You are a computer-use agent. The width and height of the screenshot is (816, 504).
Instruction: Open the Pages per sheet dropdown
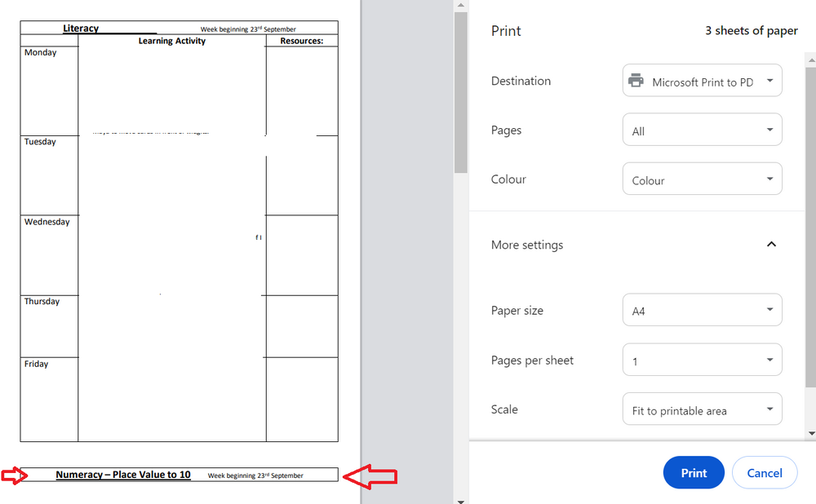702,360
